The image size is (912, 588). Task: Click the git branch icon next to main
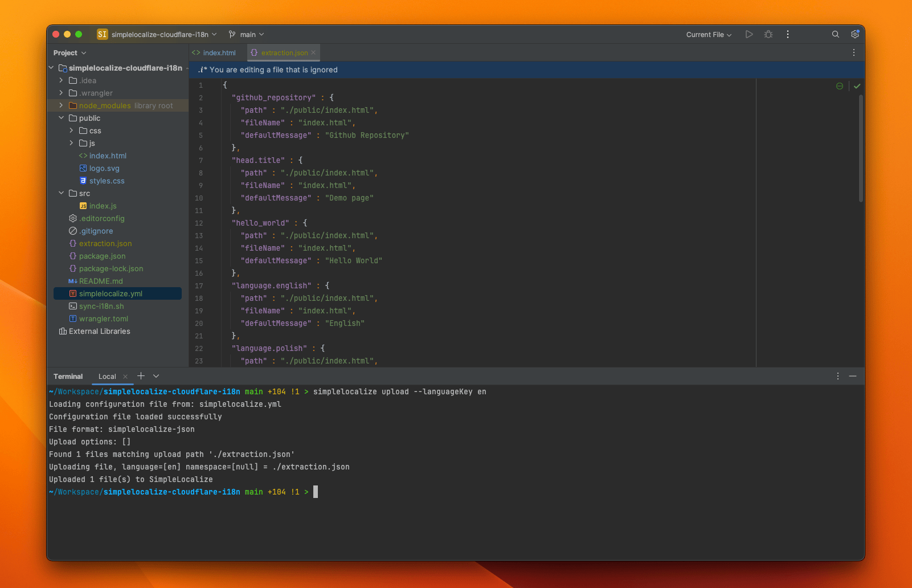(232, 34)
